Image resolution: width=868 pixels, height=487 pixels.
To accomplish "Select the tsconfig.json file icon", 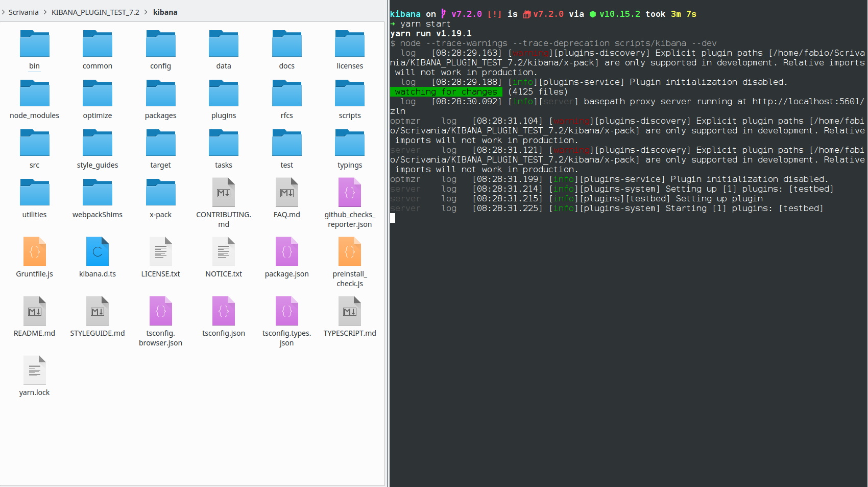I will click(224, 311).
